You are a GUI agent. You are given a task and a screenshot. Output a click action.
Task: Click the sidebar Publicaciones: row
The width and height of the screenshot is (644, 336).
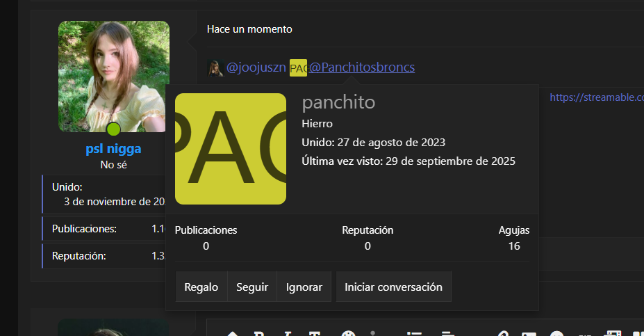pyautogui.click(x=104, y=229)
